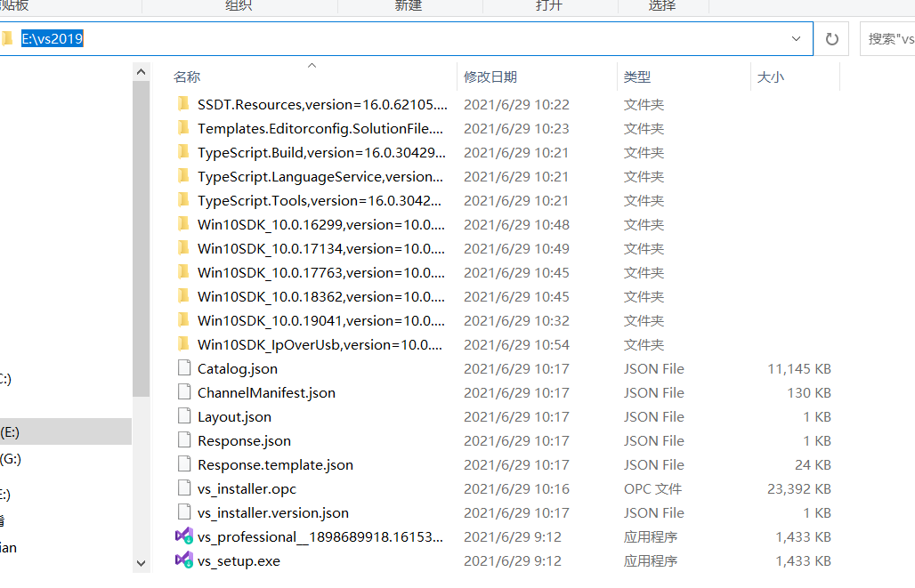Click the folder icon of TypeScript.Build
The width and height of the screenshot is (915, 588).
(x=183, y=151)
